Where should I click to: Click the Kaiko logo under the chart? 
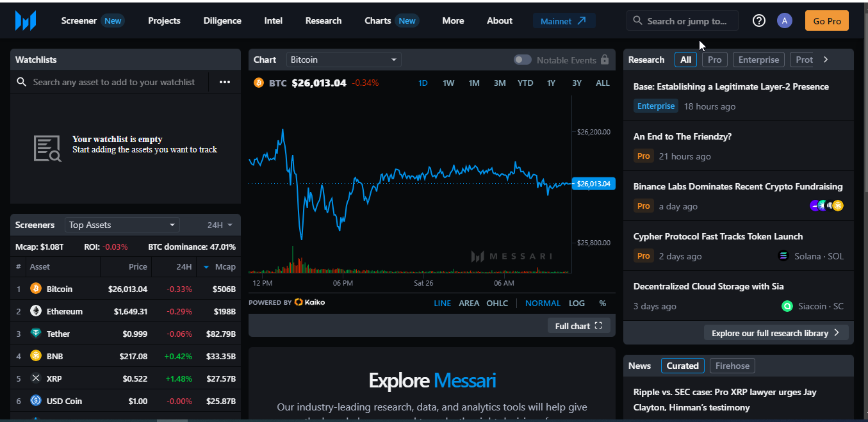[309, 302]
